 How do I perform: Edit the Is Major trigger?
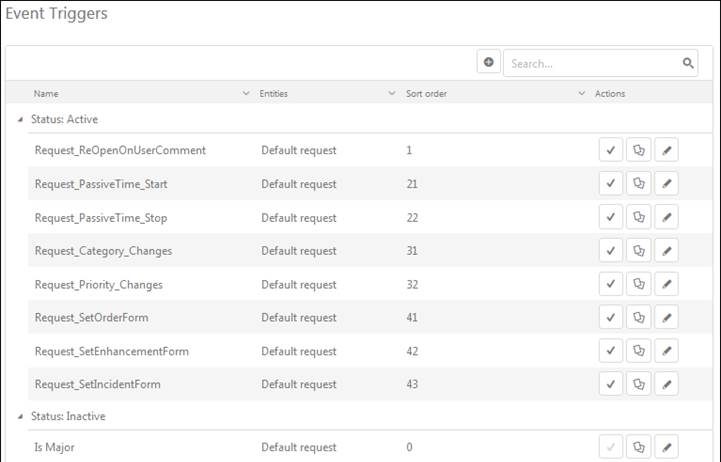(667, 447)
